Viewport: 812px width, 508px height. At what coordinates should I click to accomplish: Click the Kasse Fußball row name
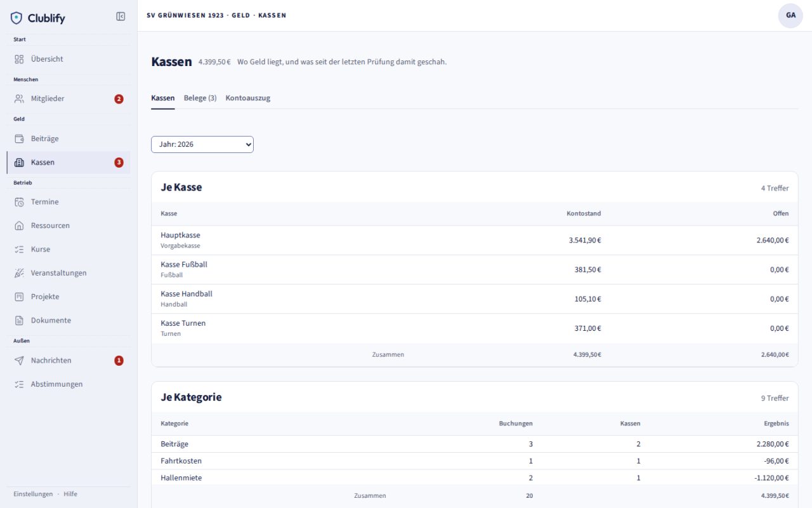(184, 264)
